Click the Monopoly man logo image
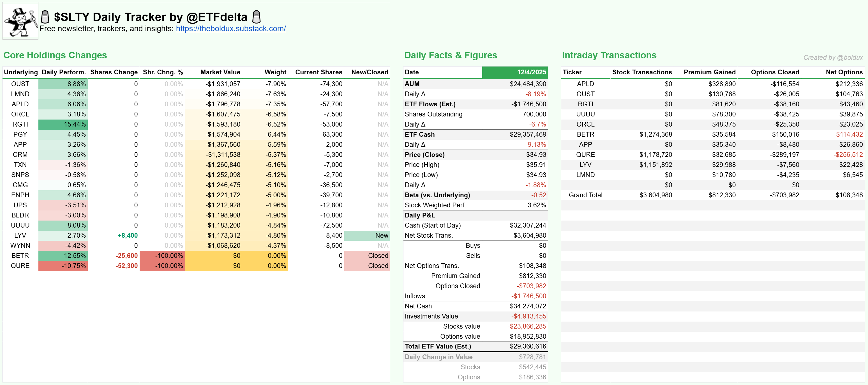 pos(20,21)
